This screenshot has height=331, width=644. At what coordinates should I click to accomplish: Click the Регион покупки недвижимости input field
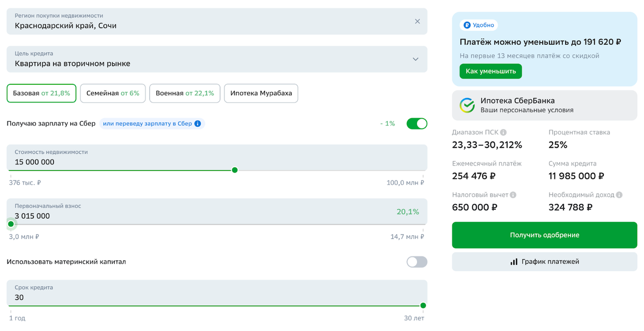[x=217, y=21]
